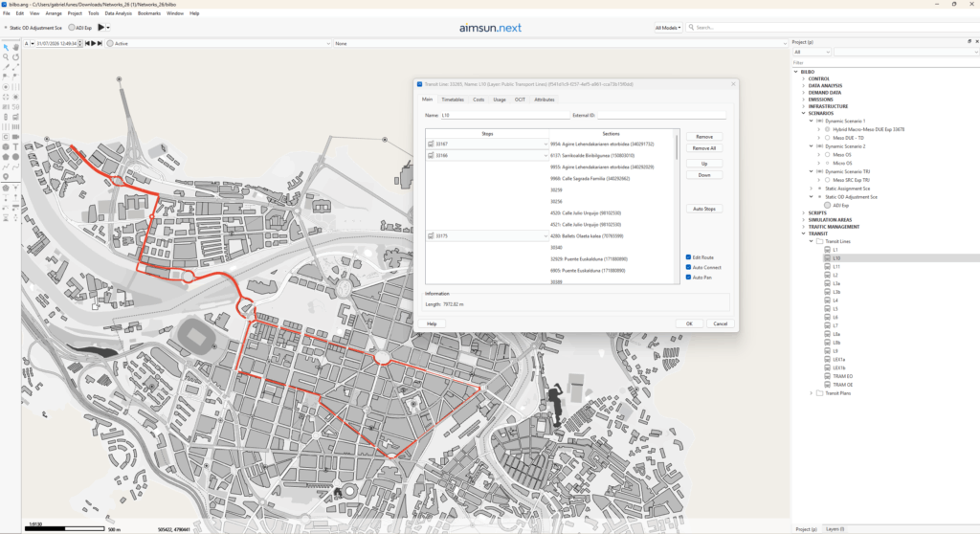This screenshot has height=534, width=980.
Task: Click the ADI Exp circle in the top toolbar
Action: tap(72, 28)
